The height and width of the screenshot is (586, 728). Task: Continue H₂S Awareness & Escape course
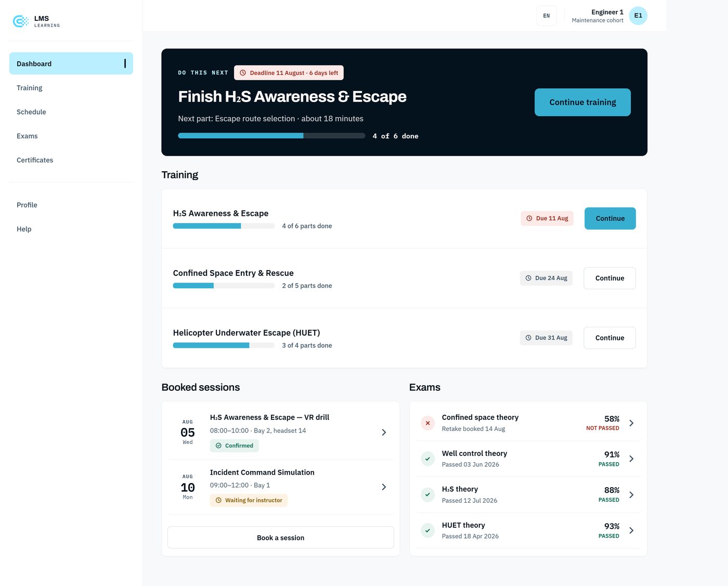610,219
